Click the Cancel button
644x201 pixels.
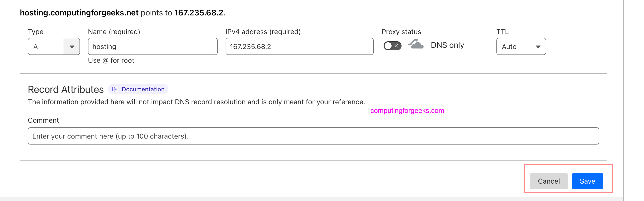(549, 181)
